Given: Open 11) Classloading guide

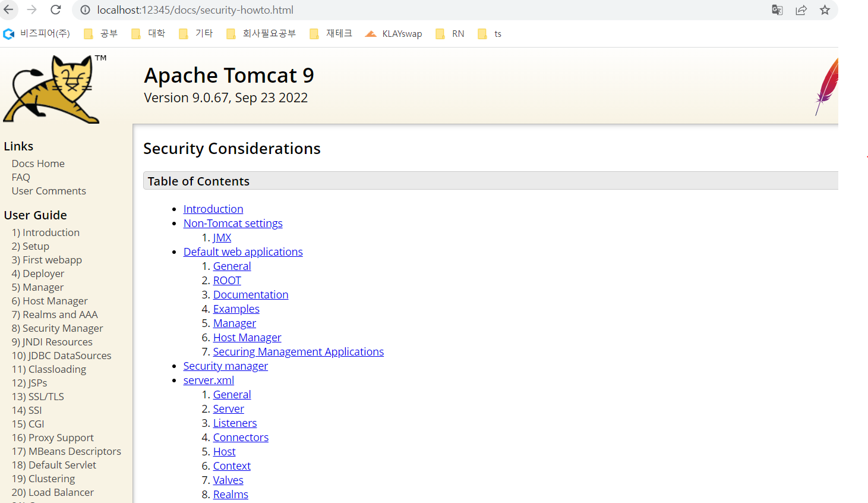Looking at the screenshot, I should [49, 369].
